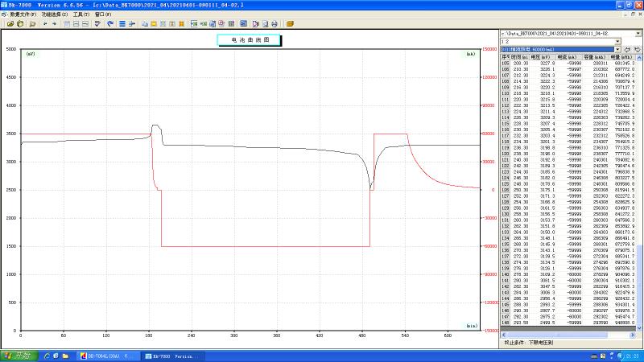The width and height of the screenshot is (644, 362).
Task: Click Internet Explorer quick launch icon
Action: (x=47, y=356)
